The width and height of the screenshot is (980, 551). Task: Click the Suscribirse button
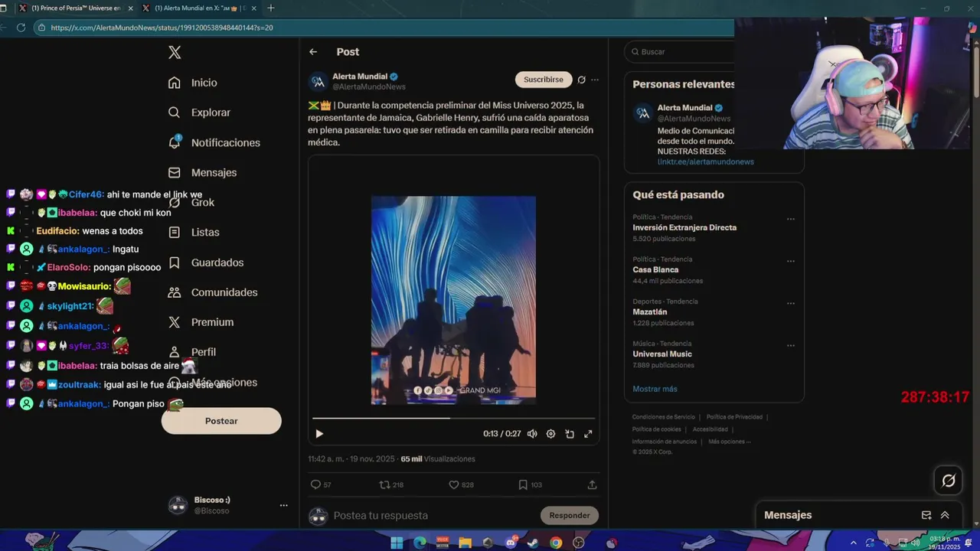pyautogui.click(x=544, y=80)
